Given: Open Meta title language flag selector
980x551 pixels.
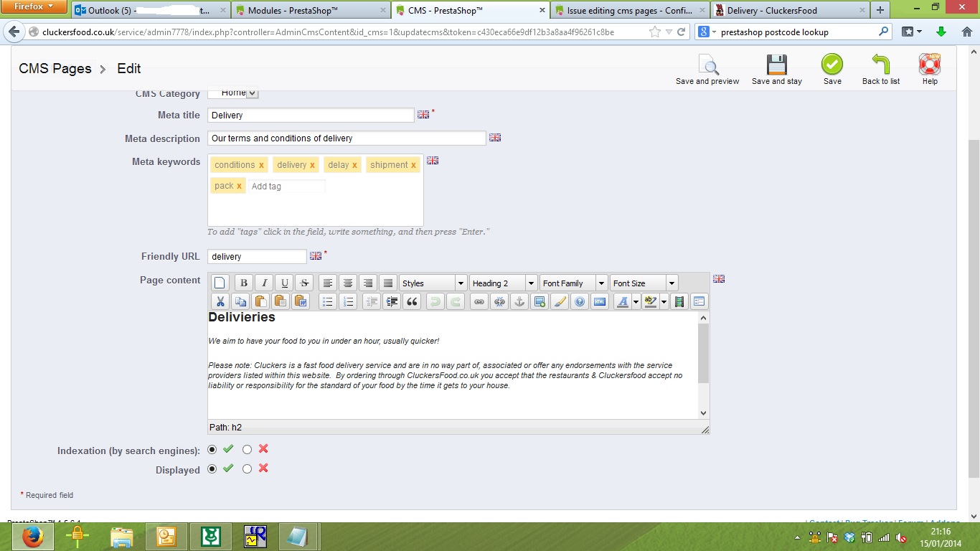Looking at the screenshot, I should [423, 114].
